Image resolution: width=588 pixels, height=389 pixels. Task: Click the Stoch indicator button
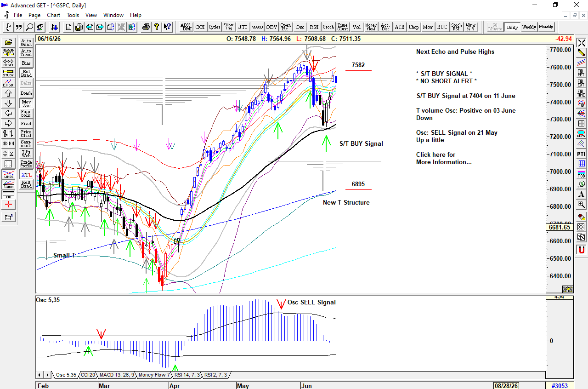[328, 27]
